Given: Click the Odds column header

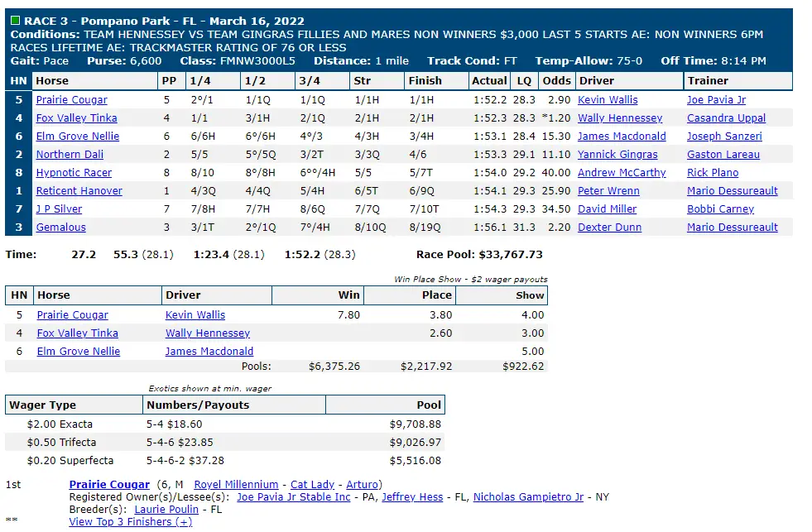Looking at the screenshot, I should pyautogui.click(x=556, y=81).
